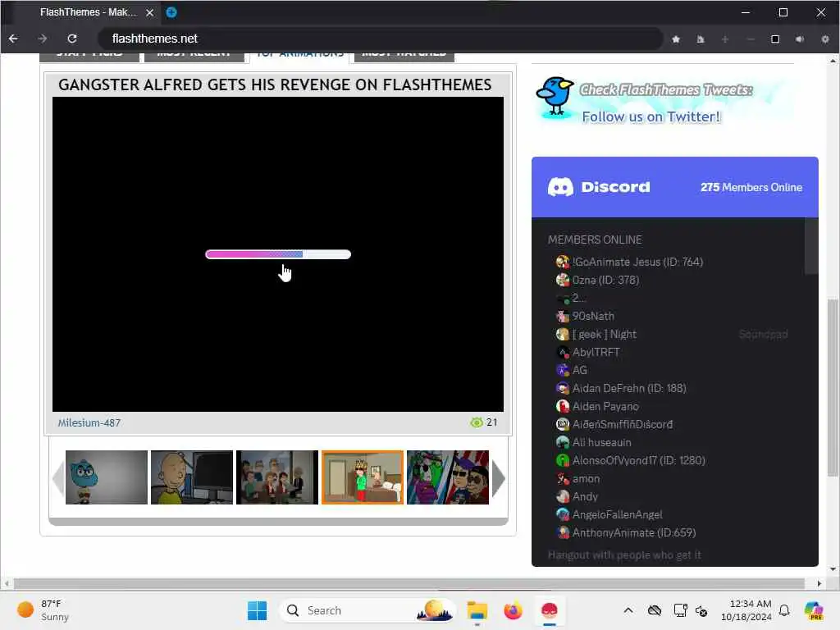Click the carousel horizontal scroll bar
The width and height of the screenshot is (840, 630).
(x=278, y=521)
